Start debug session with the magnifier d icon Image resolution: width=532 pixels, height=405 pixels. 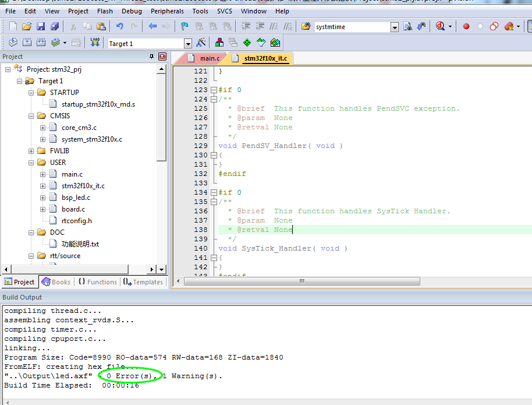click(x=440, y=26)
